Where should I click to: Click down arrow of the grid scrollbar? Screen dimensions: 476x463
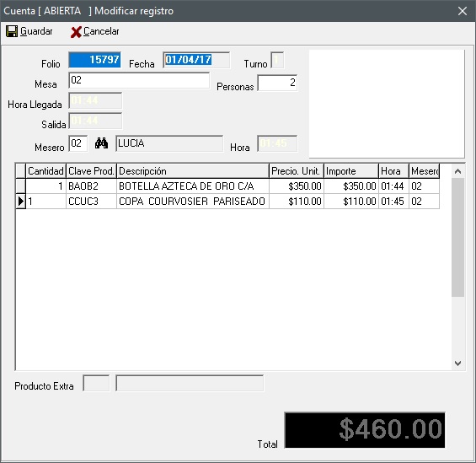coord(457,363)
